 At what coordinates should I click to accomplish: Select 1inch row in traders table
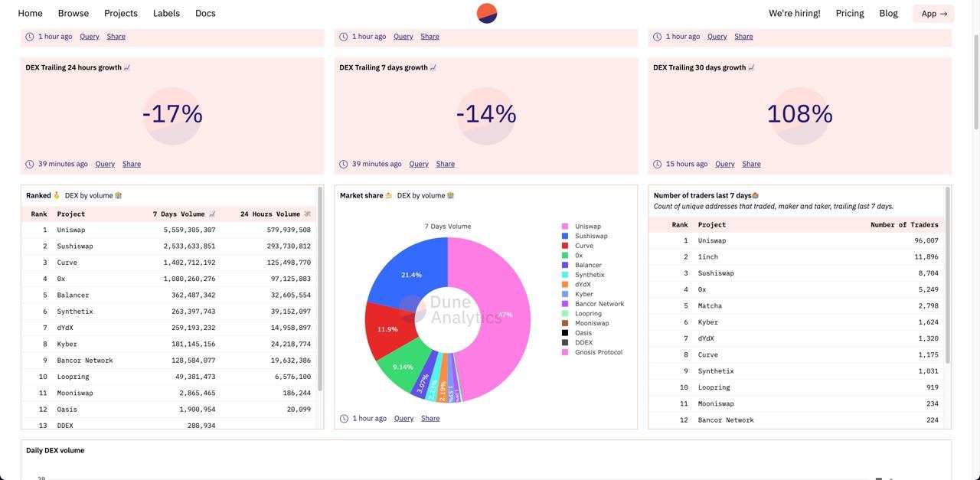tap(796, 257)
